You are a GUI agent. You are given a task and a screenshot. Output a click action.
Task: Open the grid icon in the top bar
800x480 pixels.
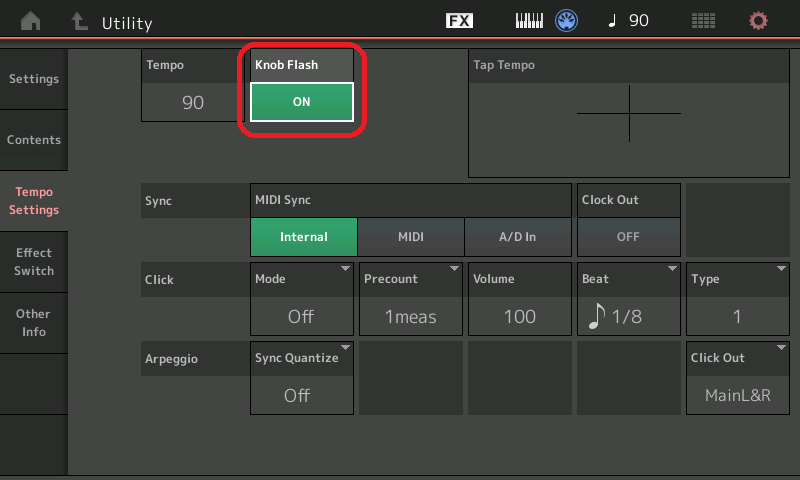coord(704,21)
